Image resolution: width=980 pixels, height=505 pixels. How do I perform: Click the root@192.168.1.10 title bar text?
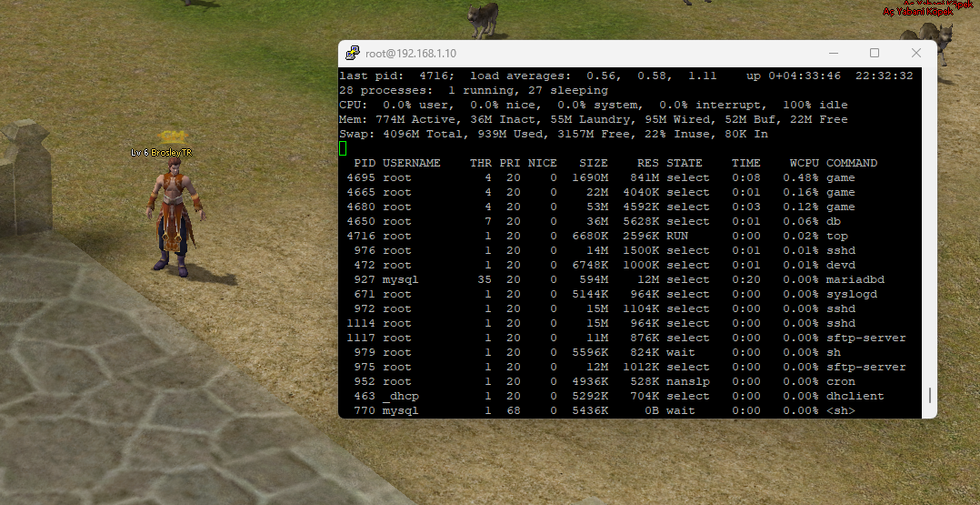tap(411, 53)
